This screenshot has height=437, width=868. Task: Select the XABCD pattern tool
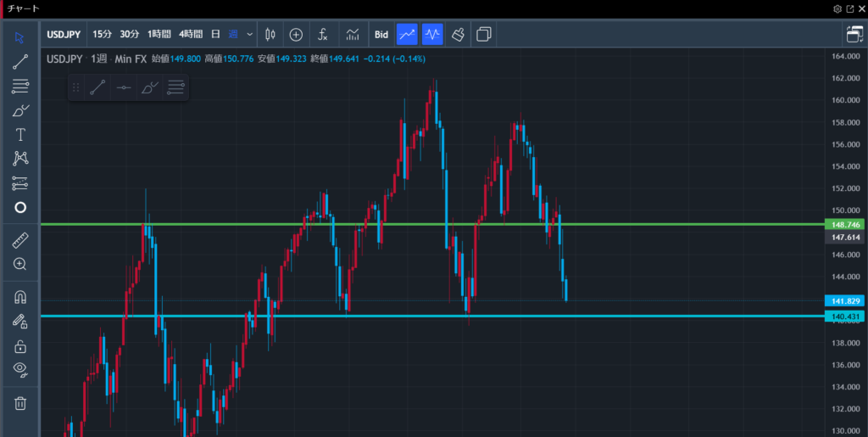point(20,159)
